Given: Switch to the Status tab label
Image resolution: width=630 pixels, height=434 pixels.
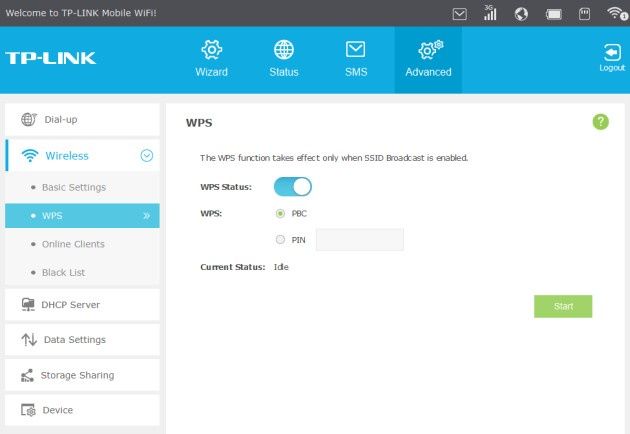Looking at the screenshot, I should 284,72.
